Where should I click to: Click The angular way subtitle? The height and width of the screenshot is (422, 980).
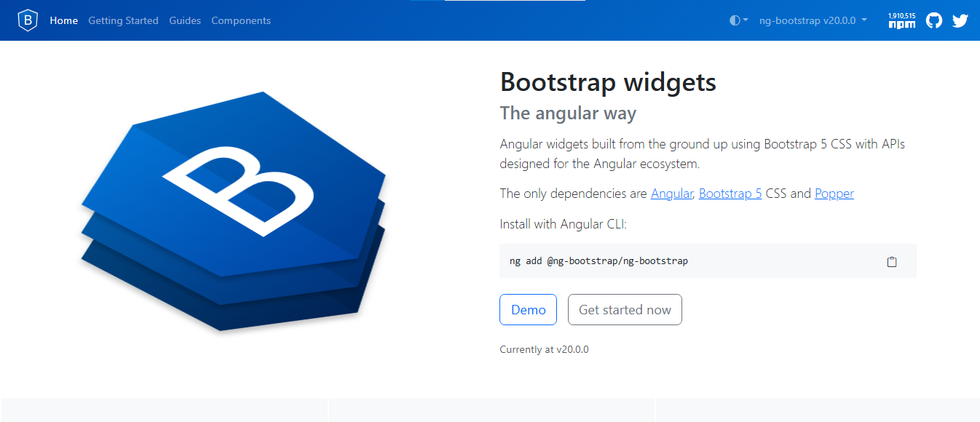pos(568,114)
